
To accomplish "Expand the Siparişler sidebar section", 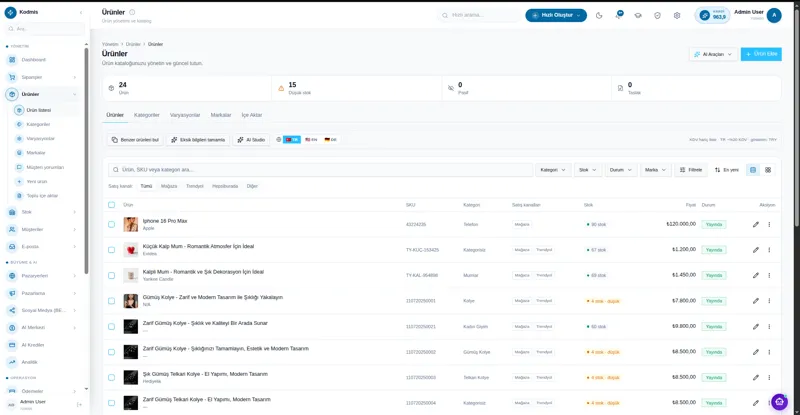I will click(x=74, y=77).
